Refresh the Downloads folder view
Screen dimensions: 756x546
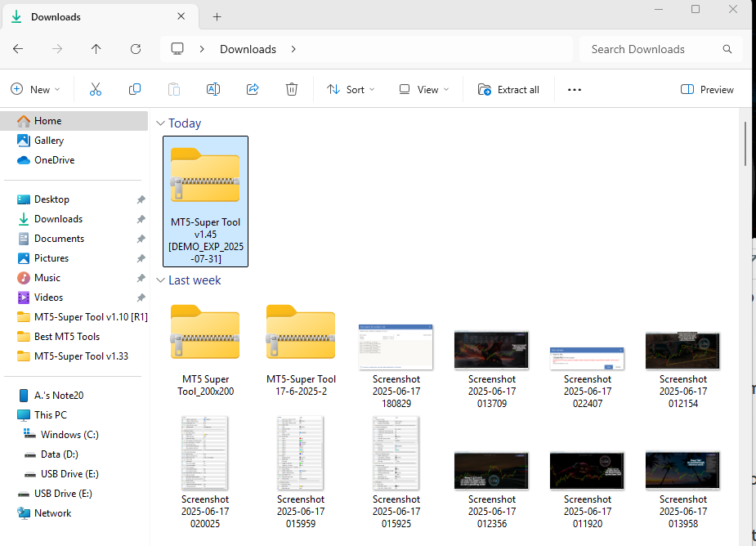(136, 49)
